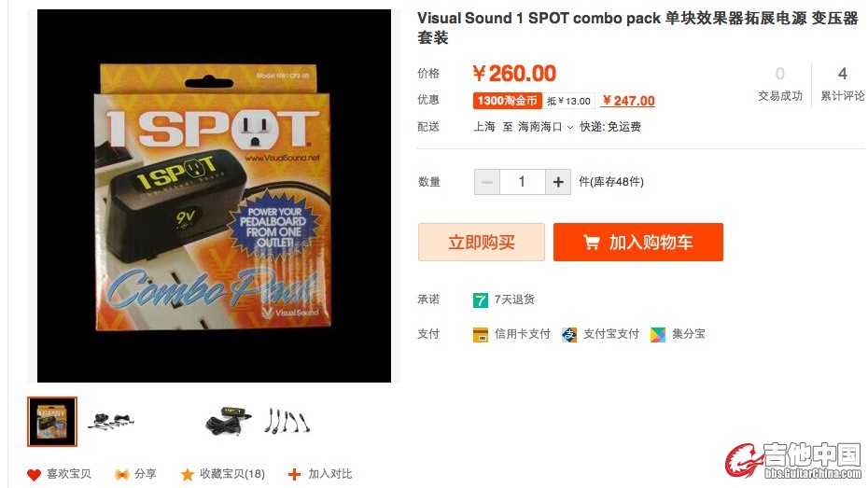Click the 信用卡支付 credit card icon
The height and width of the screenshot is (488, 868).
[480, 335]
